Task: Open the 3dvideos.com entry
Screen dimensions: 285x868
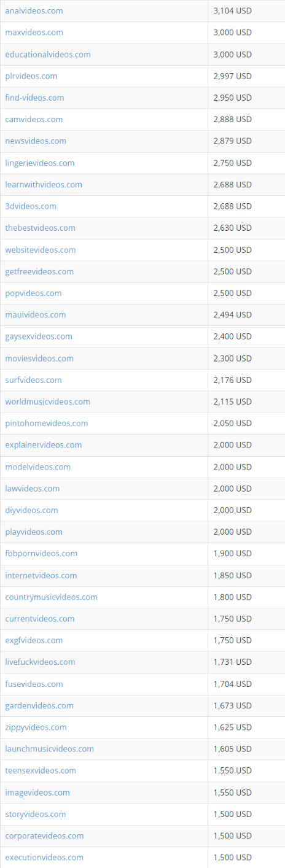Action: coord(31,206)
